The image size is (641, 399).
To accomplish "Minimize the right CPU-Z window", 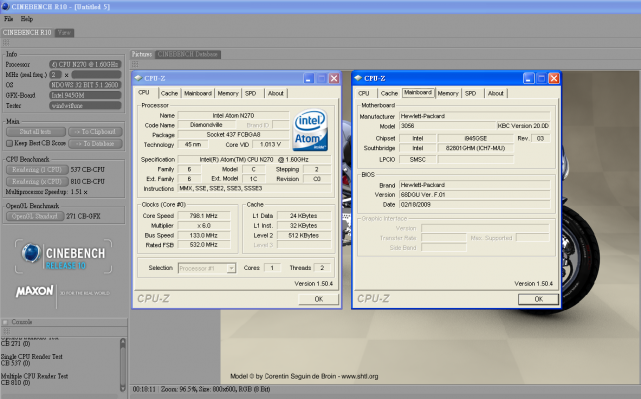I will [x=529, y=78].
